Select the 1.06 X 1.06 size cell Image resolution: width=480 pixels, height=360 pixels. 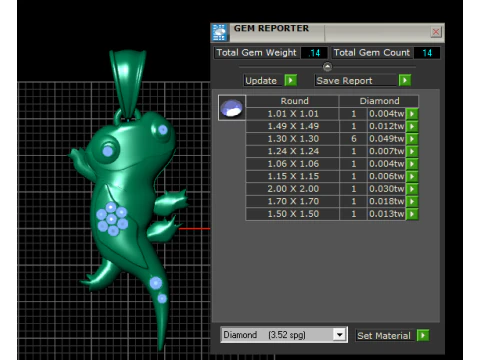coord(293,164)
